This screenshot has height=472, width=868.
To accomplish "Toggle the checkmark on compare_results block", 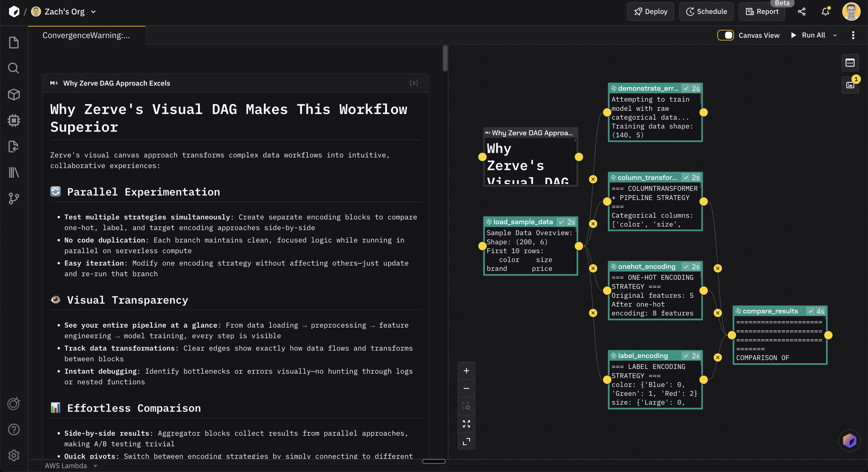I will [811, 311].
